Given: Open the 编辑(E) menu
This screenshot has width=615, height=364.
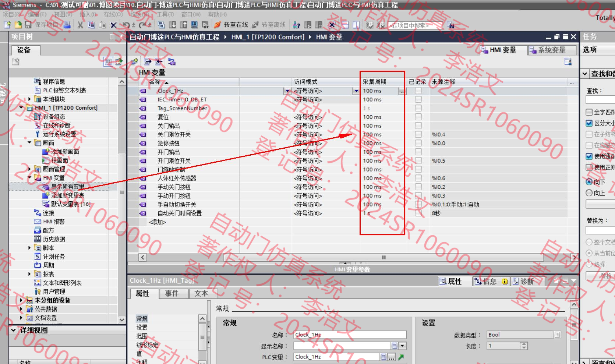Looking at the screenshot, I should (x=37, y=14).
